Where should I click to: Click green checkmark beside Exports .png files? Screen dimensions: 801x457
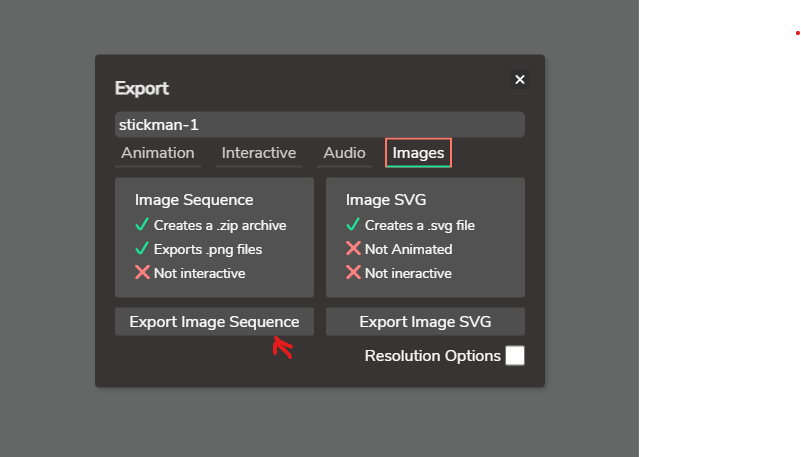(142, 249)
